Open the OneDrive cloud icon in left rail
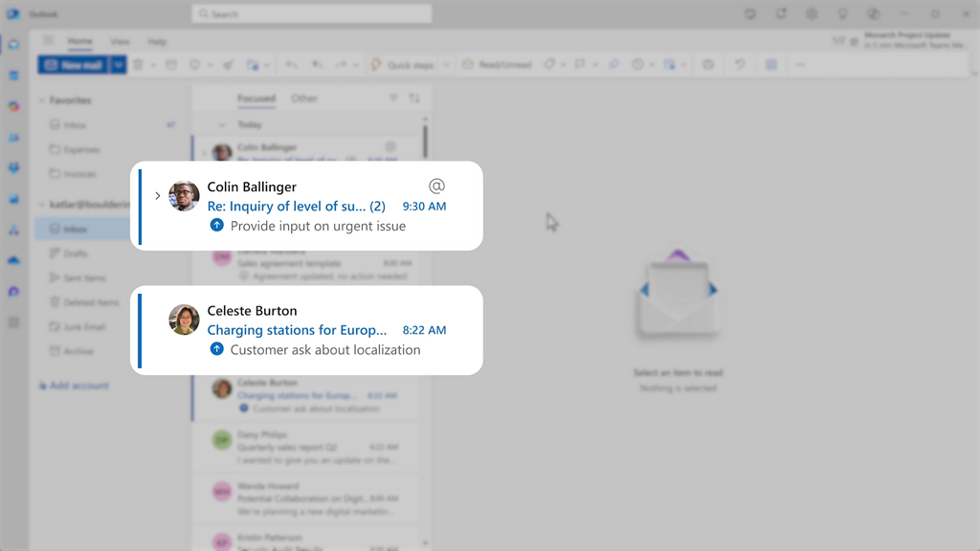Screen dimensions: 980x551 coord(13,260)
